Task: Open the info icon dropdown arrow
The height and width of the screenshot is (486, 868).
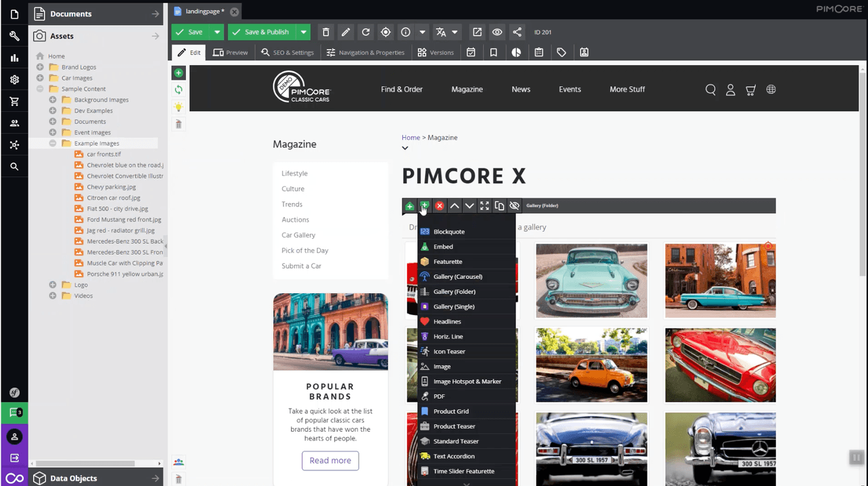Action: [x=422, y=32]
